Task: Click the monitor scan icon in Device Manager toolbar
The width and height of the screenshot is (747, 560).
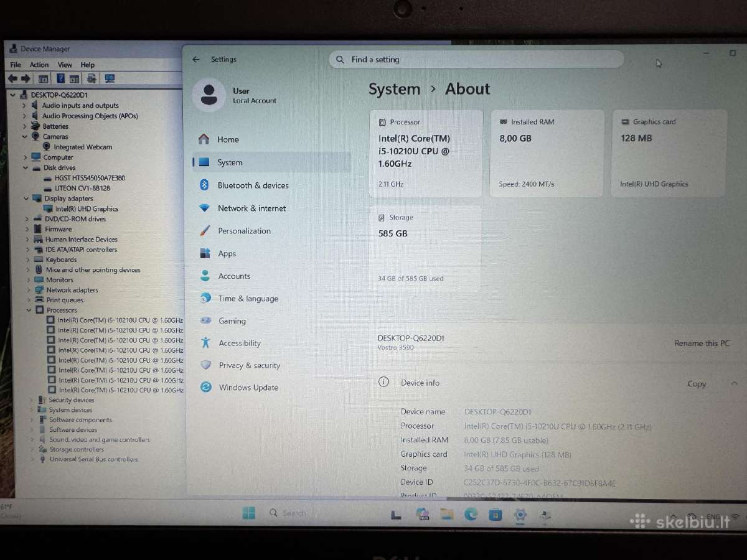Action: (x=110, y=78)
